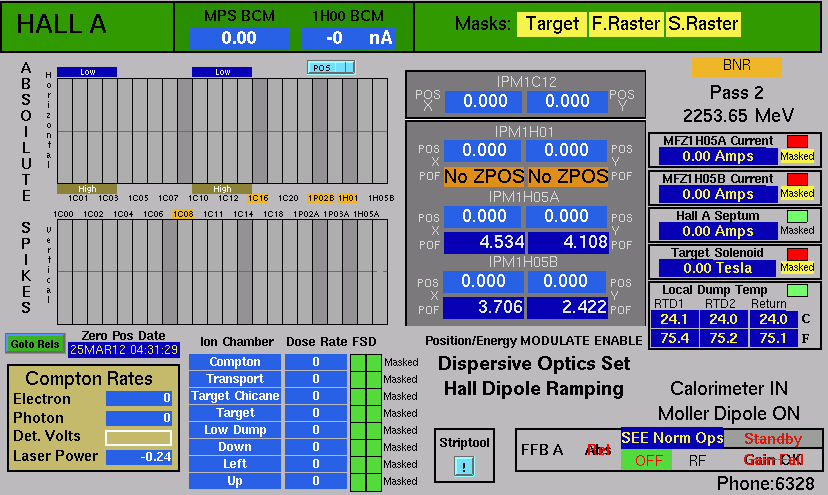Click the Hall A Septum Masked label
The image size is (828, 495).
click(x=797, y=230)
